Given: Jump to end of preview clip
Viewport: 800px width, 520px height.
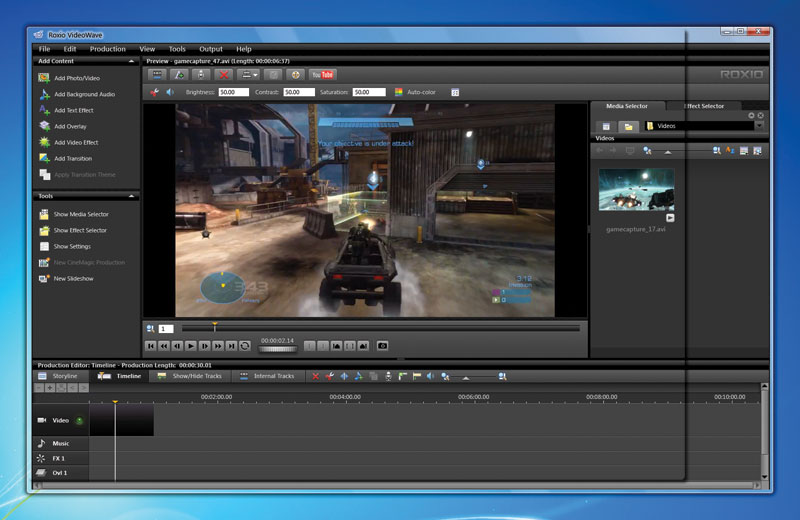Looking at the screenshot, I should point(232,346).
